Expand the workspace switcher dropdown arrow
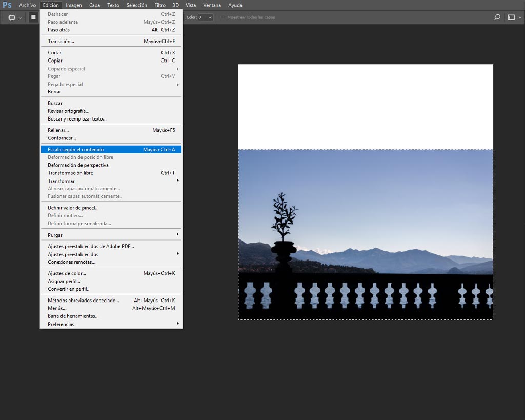Image resolution: width=525 pixels, height=420 pixels. click(520, 17)
